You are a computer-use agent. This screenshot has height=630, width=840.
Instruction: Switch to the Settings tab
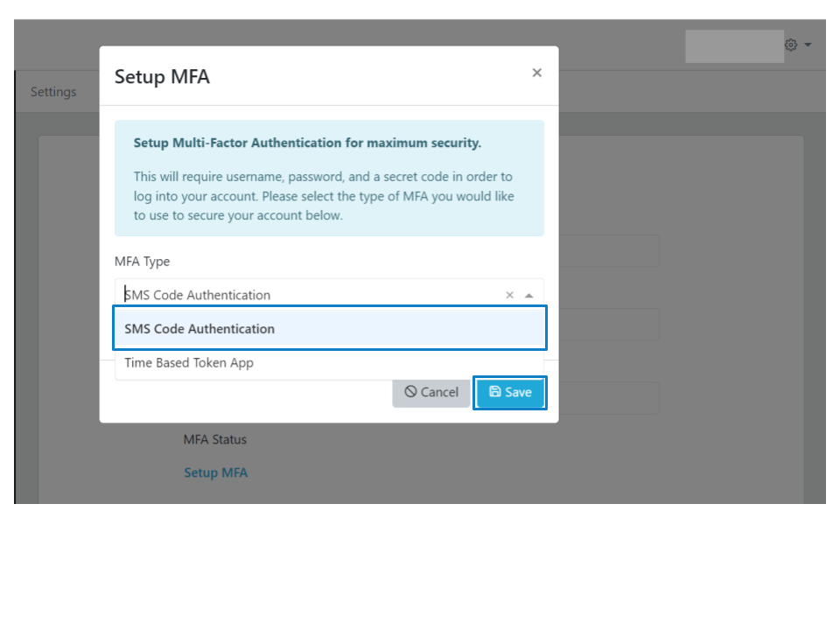tap(53, 91)
